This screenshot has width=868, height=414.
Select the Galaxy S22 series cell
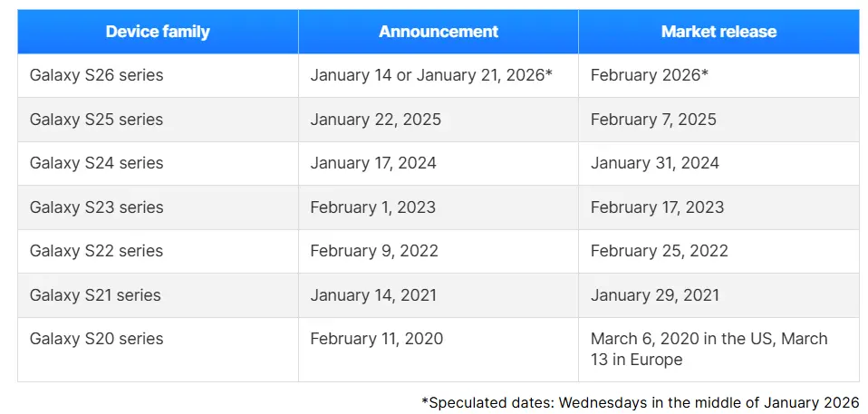(x=97, y=251)
